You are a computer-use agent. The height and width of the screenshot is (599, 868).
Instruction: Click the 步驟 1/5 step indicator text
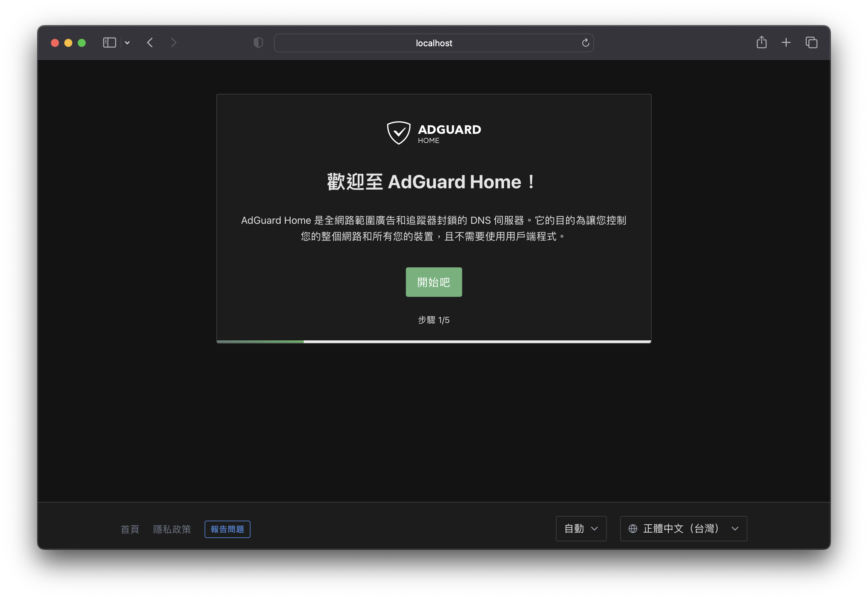[434, 320]
